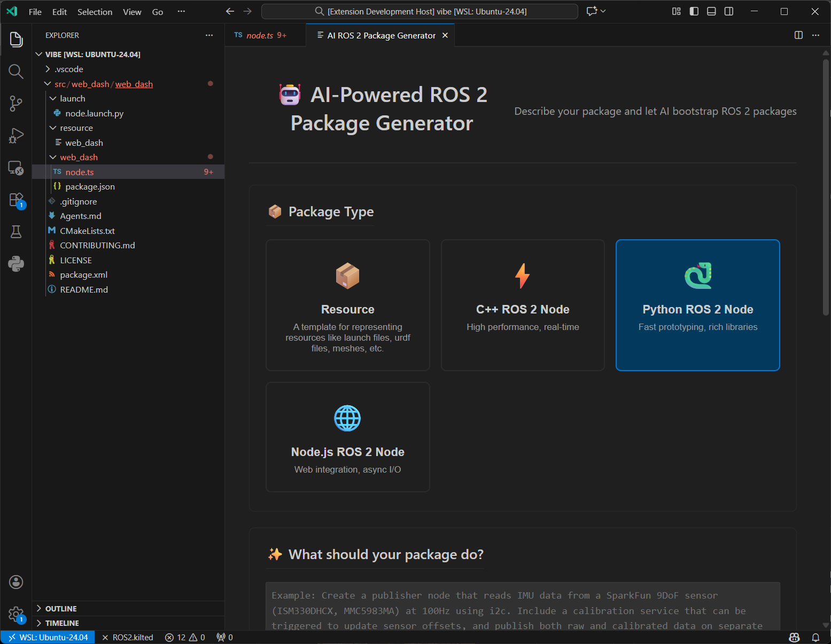The height and width of the screenshot is (644, 831).
Task: Toggle the primary side bar
Action: coord(694,11)
